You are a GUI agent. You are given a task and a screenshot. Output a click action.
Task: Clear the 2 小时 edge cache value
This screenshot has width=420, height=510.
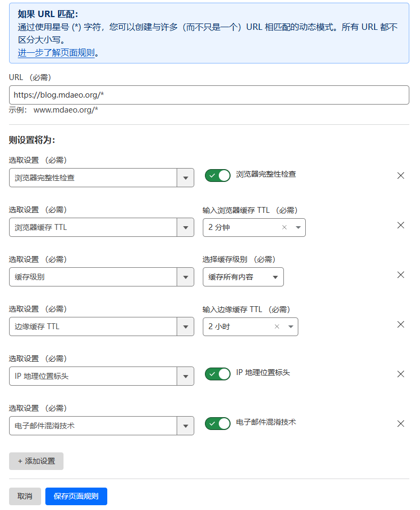pos(277,326)
